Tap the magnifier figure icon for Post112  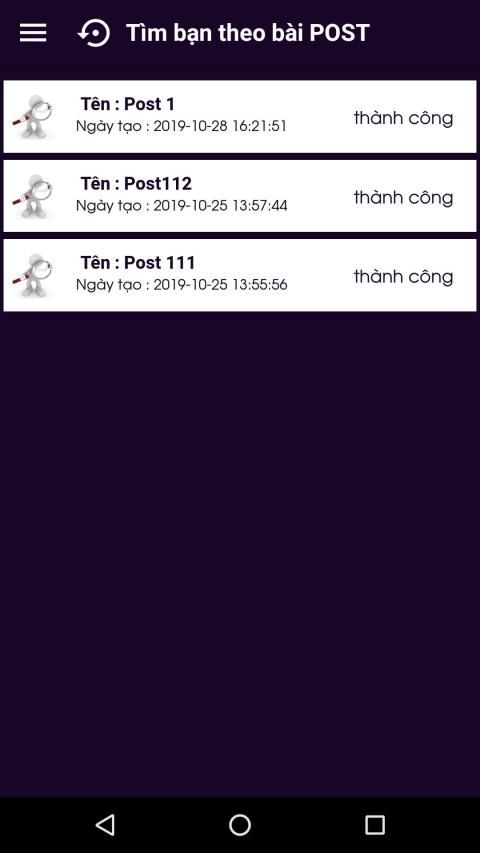(x=34, y=196)
